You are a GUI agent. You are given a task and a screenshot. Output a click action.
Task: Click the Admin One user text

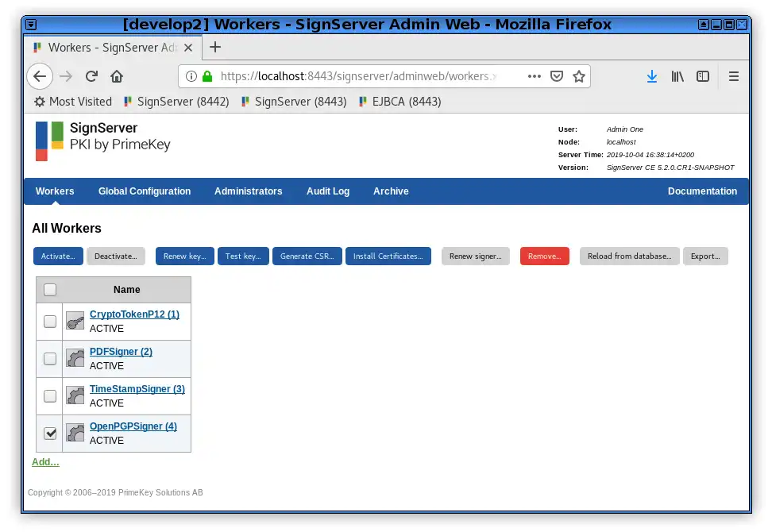625,129
